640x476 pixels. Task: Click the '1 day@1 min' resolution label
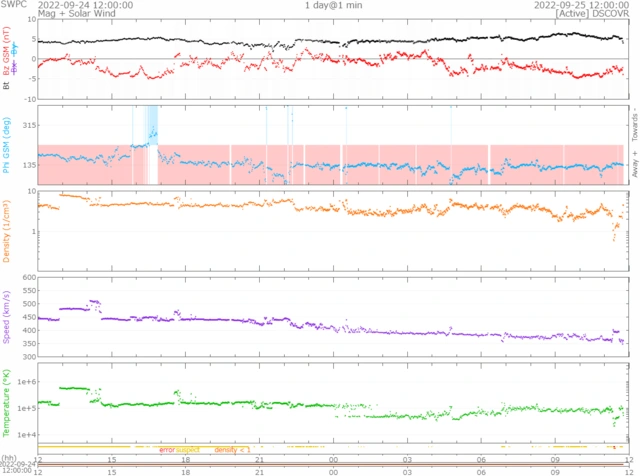[x=333, y=5]
